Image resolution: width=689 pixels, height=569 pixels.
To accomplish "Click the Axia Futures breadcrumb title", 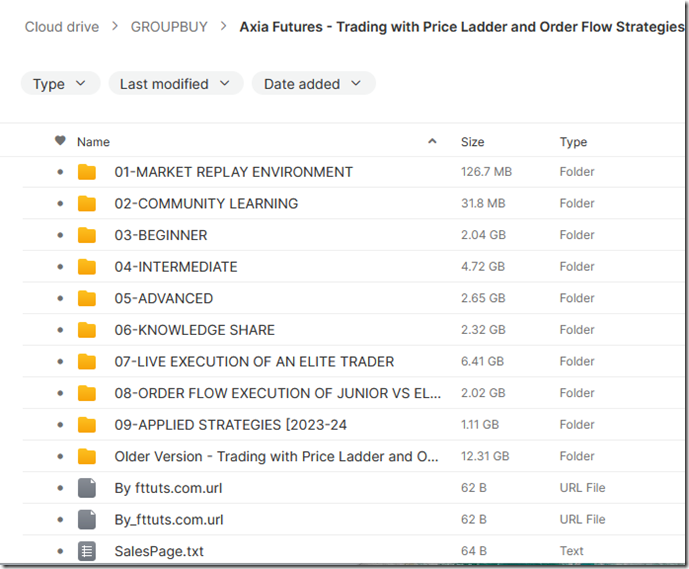I will pos(462,27).
